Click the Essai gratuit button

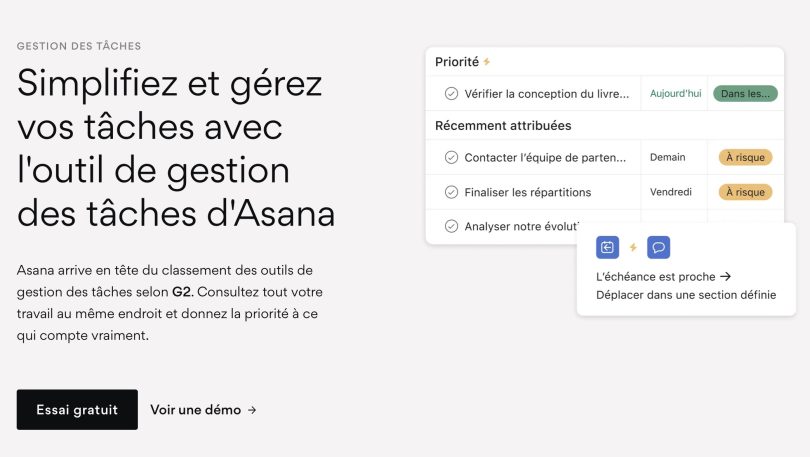tap(77, 409)
